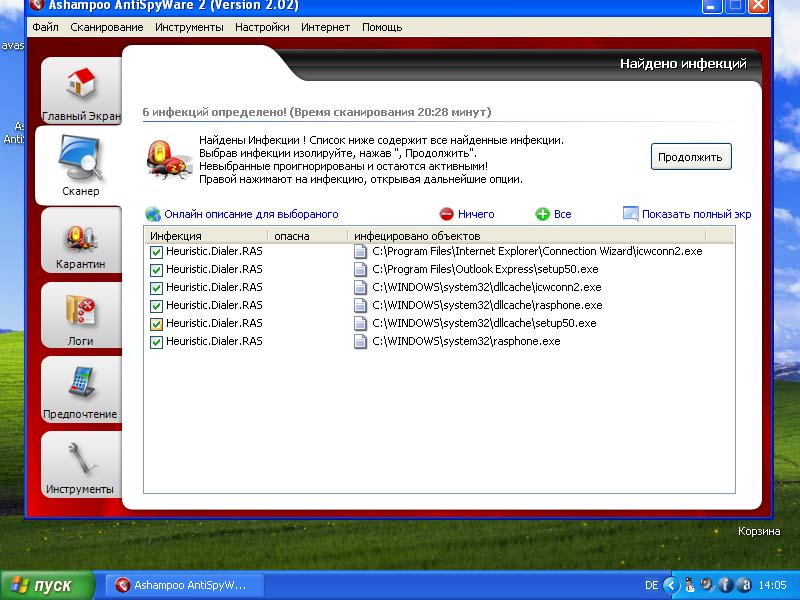Click the пуск Start button
Image resolution: width=800 pixels, height=600 pixels.
coord(47,585)
